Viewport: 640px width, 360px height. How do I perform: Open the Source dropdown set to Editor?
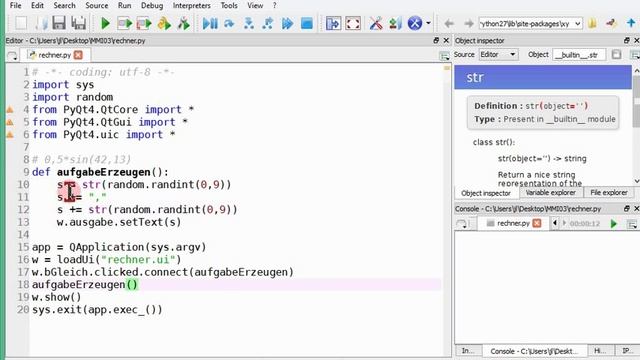(x=498, y=55)
